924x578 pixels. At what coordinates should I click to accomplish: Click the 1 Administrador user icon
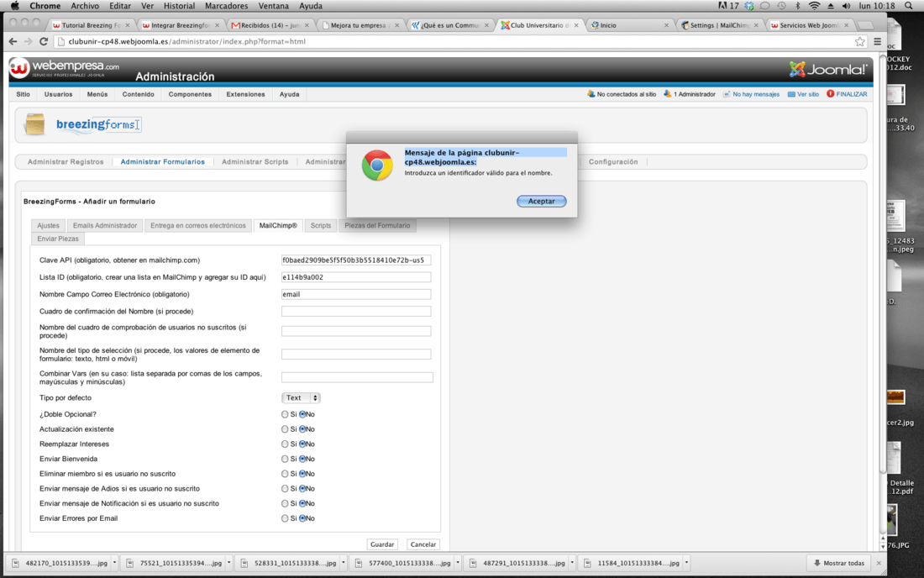(x=667, y=94)
